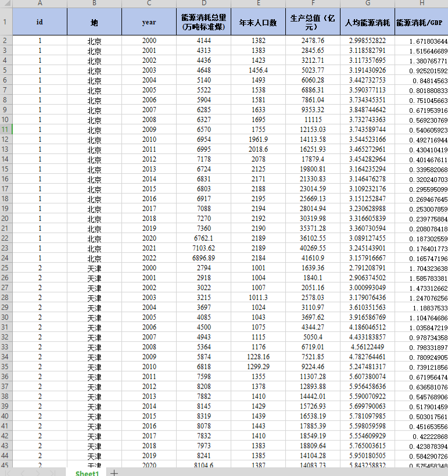448x476 pixels.
Task: Select the 能源消耗/GDP header cell
Action: [x=422, y=22]
